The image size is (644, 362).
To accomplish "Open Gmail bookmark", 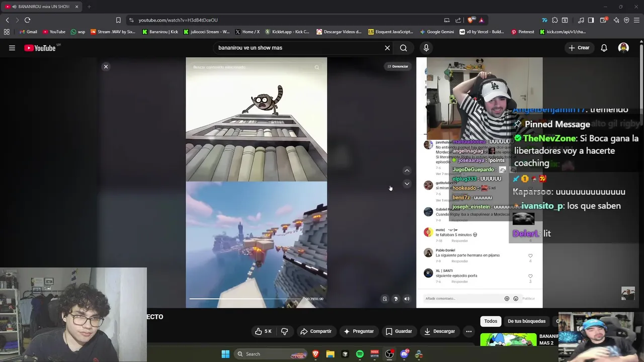I will pyautogui.click(x=28, y=32).
